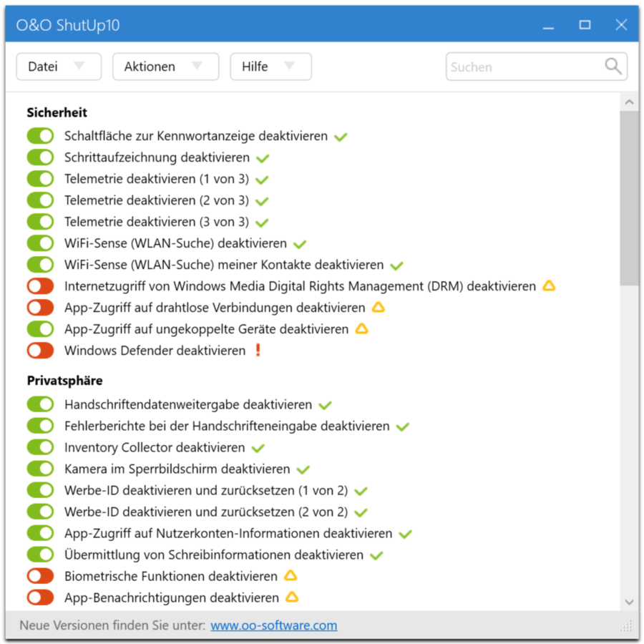Toggle Handschriftendatenweitergabe deaktivieren switch
Screen dimensions: 644x644
click(x=40, y=404)
